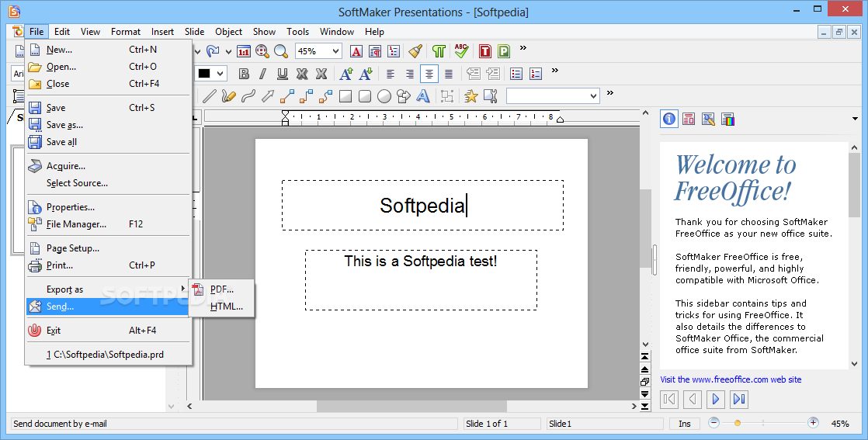This screenshot has height=440, width=868.
Task: Toggle underline formatting
Action: click(283, 74)
